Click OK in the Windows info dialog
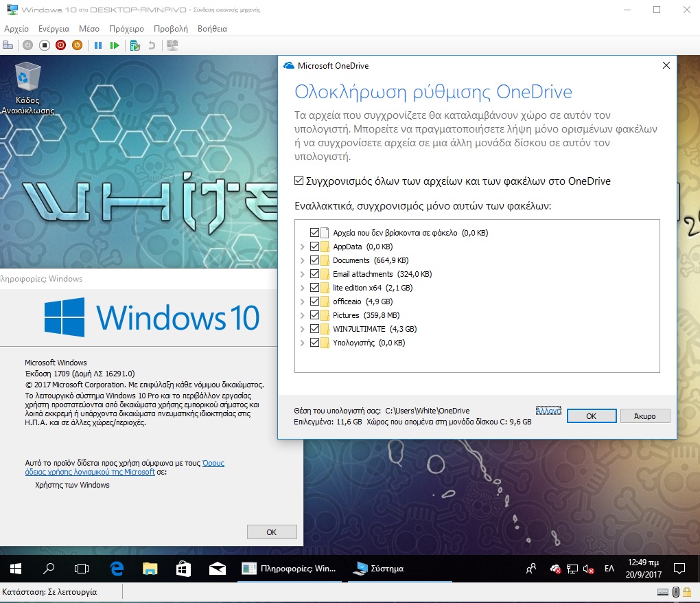 pos(272,532)
